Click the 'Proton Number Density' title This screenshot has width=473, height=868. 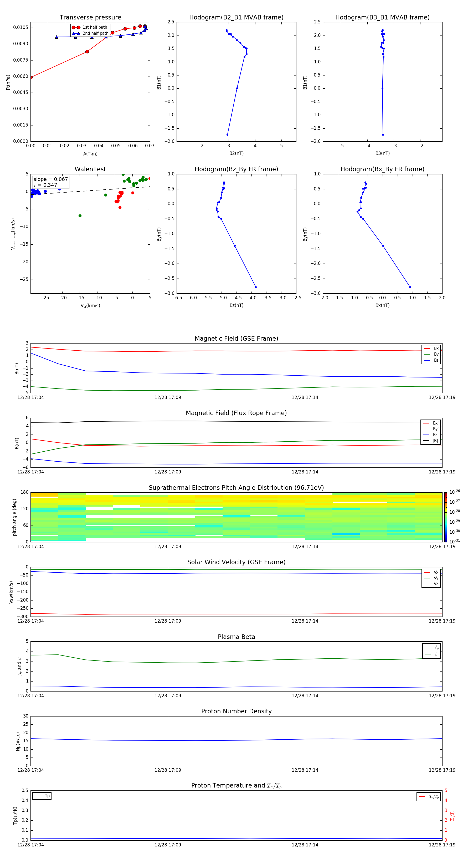tap(236, 711)
